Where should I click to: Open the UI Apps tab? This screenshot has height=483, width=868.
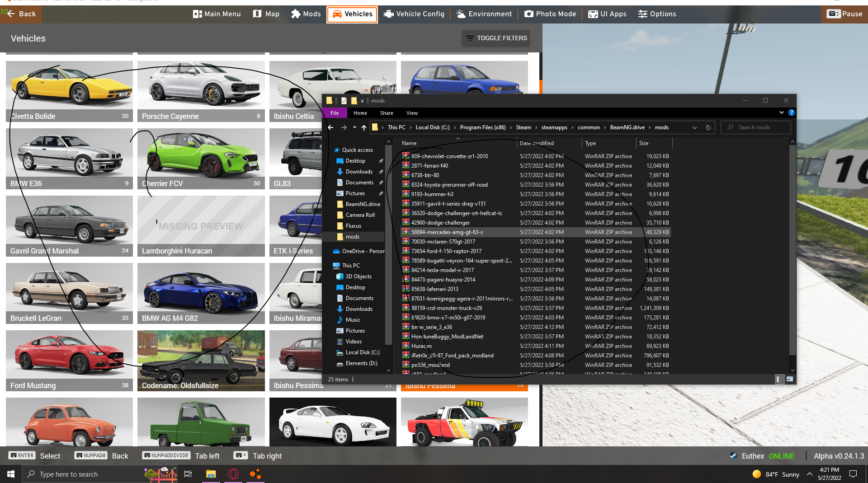607,14
